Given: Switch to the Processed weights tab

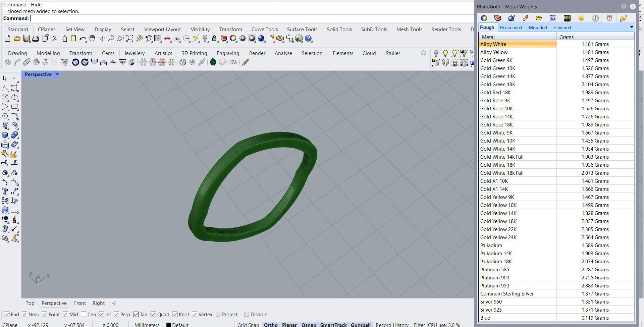Looking at the screenshot, I should 511,28.
